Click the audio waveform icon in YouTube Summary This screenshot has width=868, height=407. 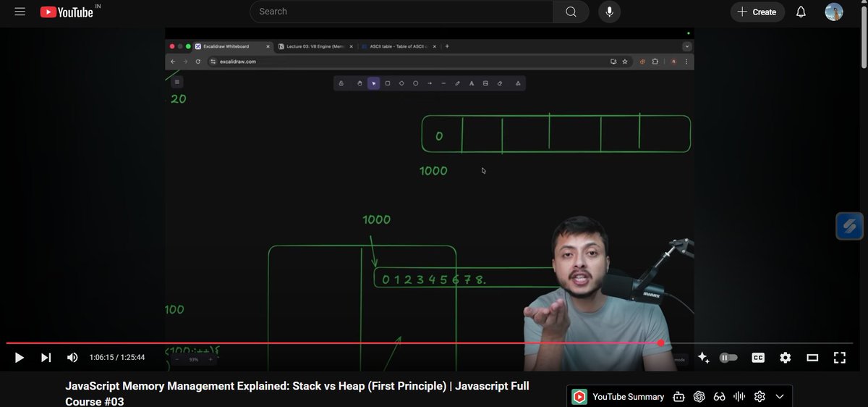coord(739,397)
